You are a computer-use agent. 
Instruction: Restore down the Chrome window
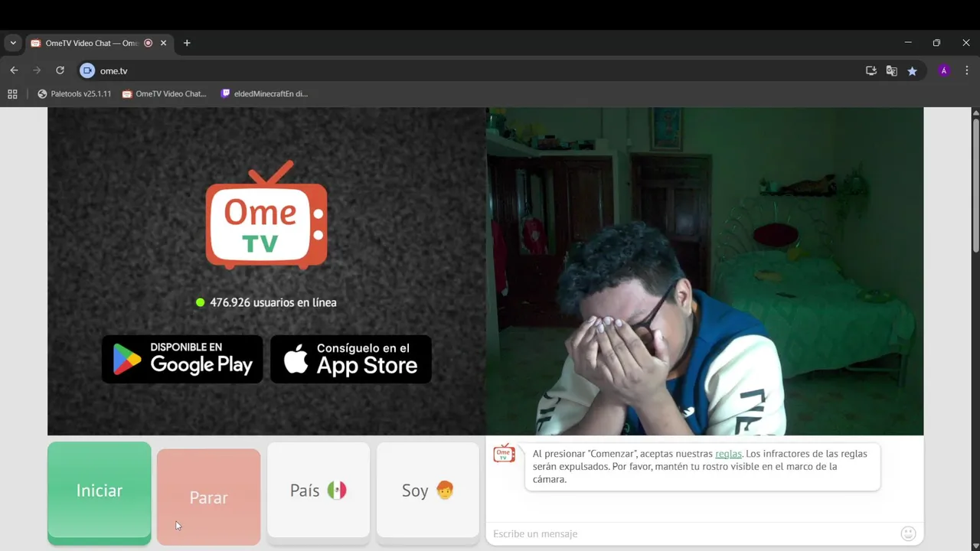pyautogui.click(x=936, y=43)
